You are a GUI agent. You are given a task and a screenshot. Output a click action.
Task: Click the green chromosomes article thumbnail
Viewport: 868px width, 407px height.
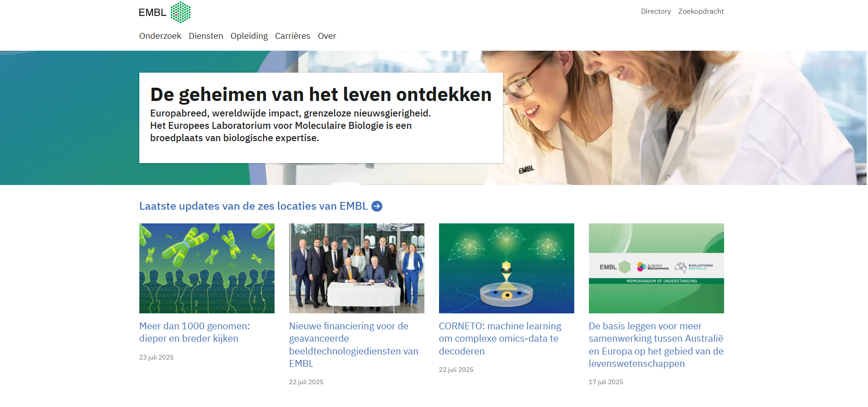click(207, 268)
